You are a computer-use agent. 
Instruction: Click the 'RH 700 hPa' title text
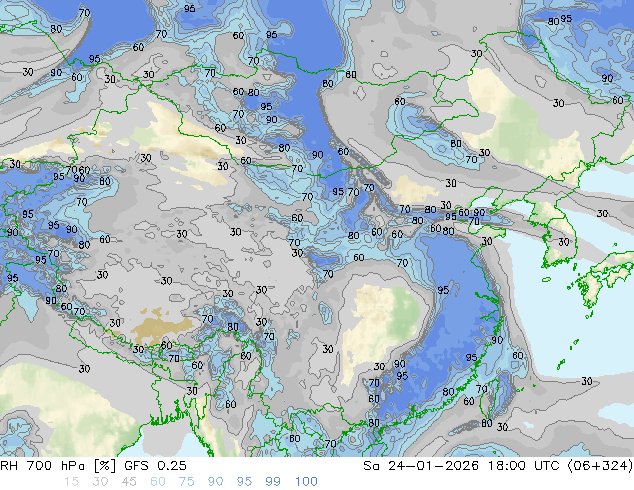tap(42, 466)
